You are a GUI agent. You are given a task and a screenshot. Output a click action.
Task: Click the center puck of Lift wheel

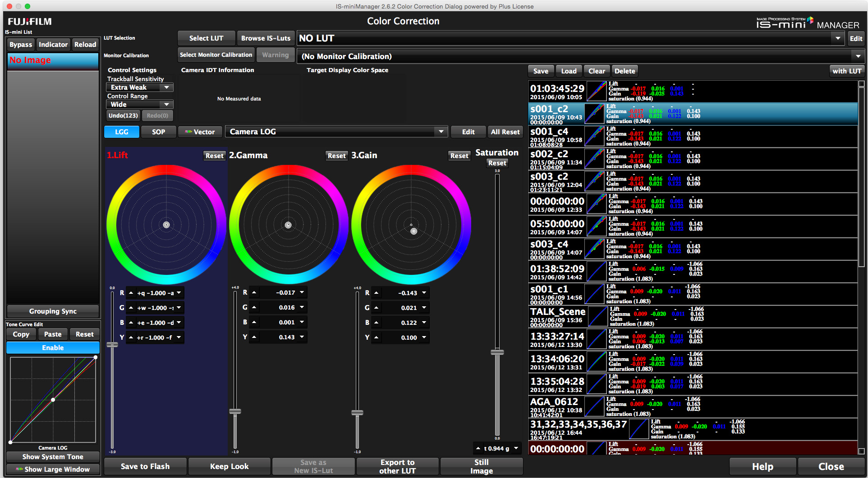pos(166,225)
